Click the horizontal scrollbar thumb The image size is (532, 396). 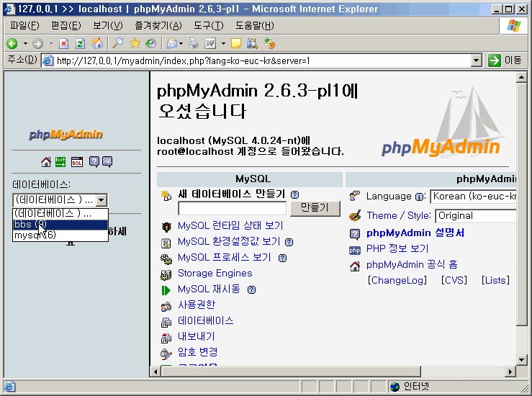[291, 372]
